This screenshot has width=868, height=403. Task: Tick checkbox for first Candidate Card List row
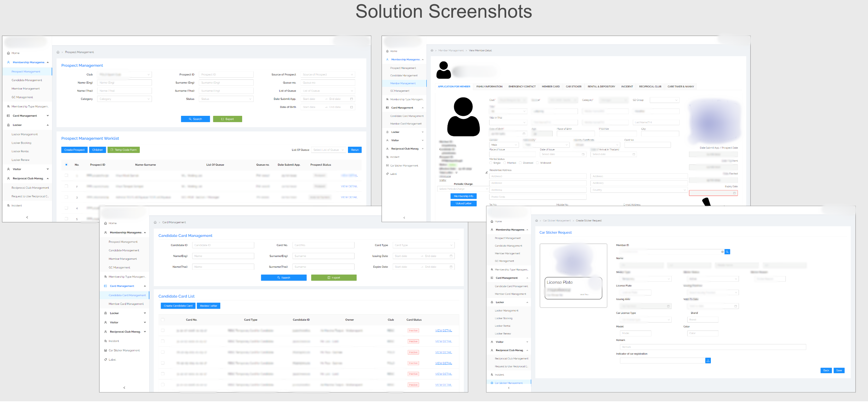[163, 331]
